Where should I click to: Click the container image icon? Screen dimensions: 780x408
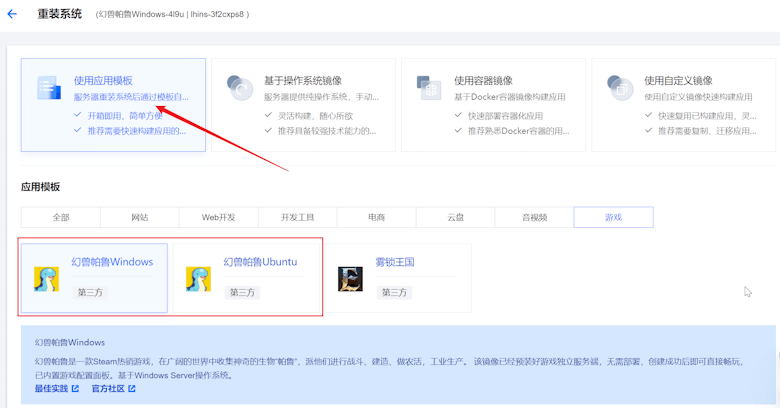click(429, 88)
